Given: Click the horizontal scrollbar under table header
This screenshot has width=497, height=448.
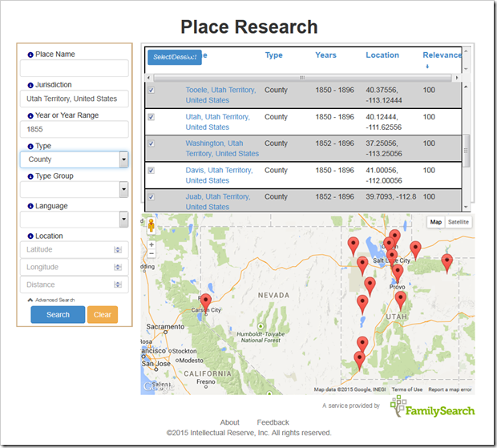Looking at the screenshot, I should coord(302,78).
